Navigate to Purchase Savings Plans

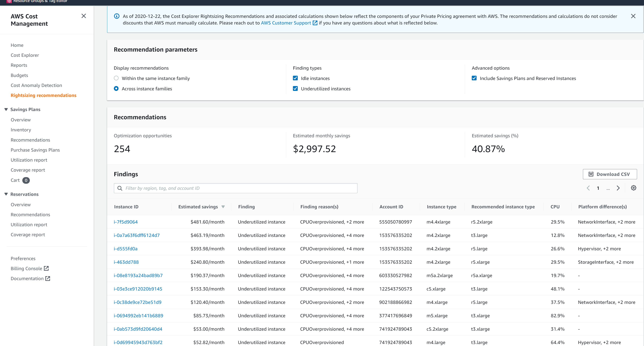point(35,150)
